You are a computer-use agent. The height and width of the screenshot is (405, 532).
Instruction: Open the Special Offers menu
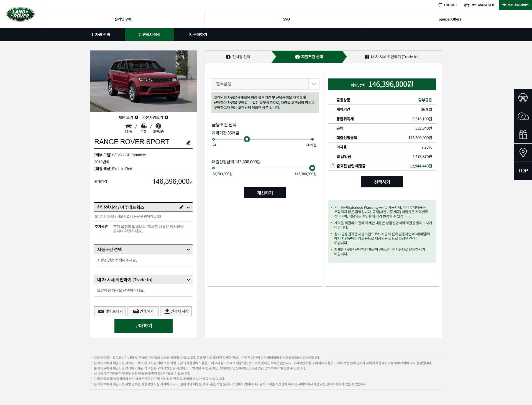pos(450,19)
